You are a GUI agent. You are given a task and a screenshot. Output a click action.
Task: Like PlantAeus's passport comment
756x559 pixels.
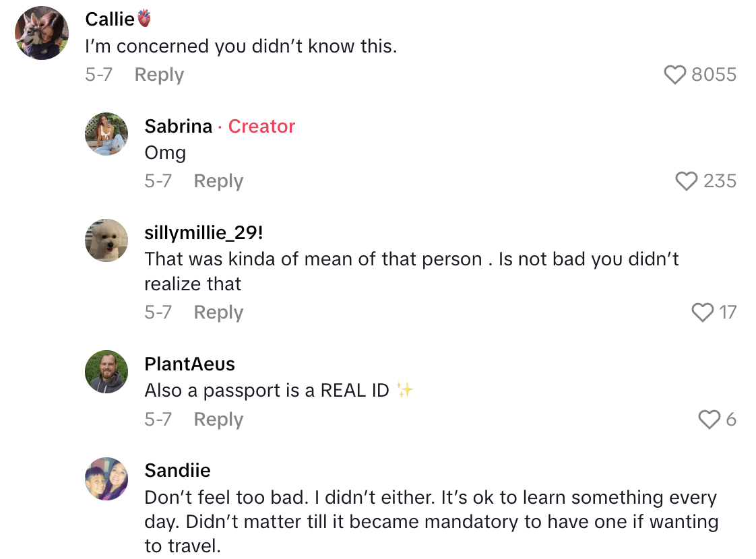click(x=710, y=420)
